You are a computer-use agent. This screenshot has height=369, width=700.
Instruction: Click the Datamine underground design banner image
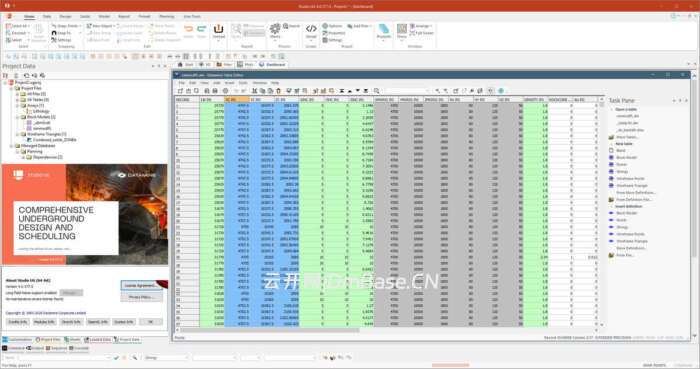coord(85,215)
